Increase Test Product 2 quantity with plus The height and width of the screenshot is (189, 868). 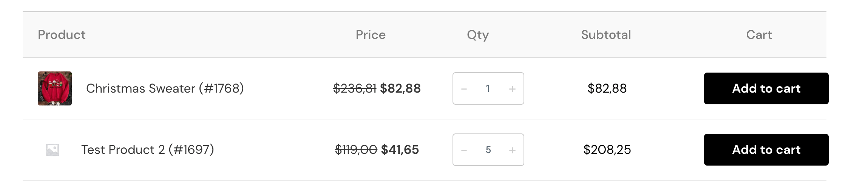[512, 150]
